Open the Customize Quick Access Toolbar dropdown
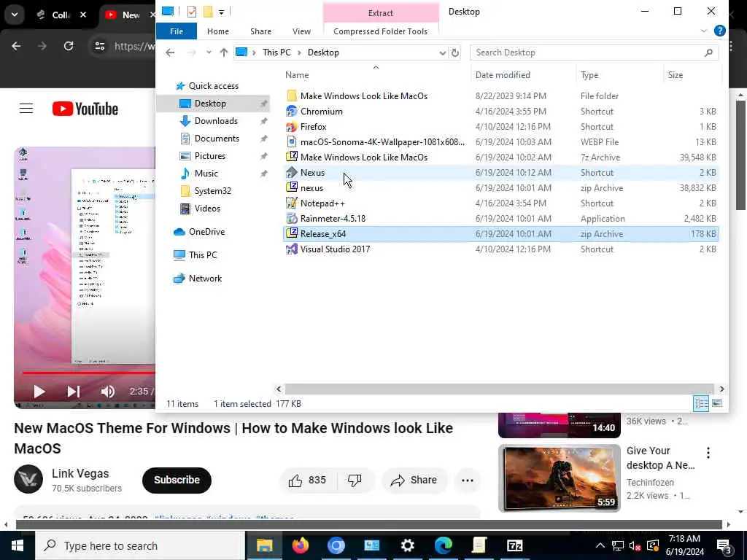Screen dimensions: 747x560 222,12
